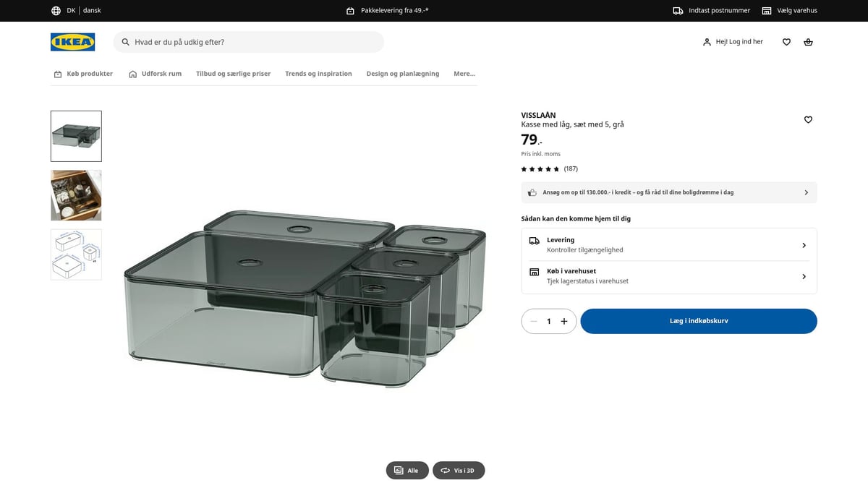The width and height of the screenshot is (868, 488).
Task: Click the search magnifier icon
Action: [126, 42]
